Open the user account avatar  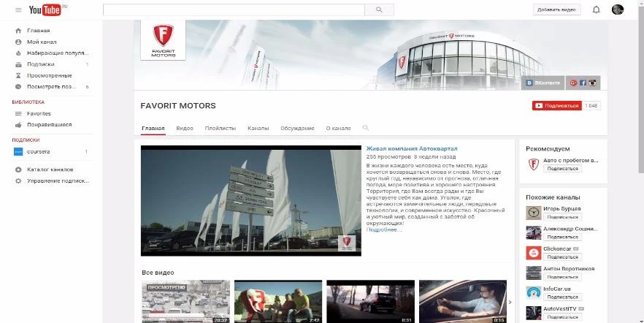tap(618, 9)
